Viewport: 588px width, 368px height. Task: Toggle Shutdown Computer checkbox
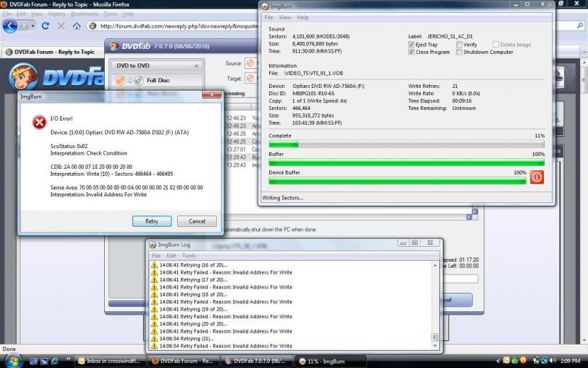(459, 52)
